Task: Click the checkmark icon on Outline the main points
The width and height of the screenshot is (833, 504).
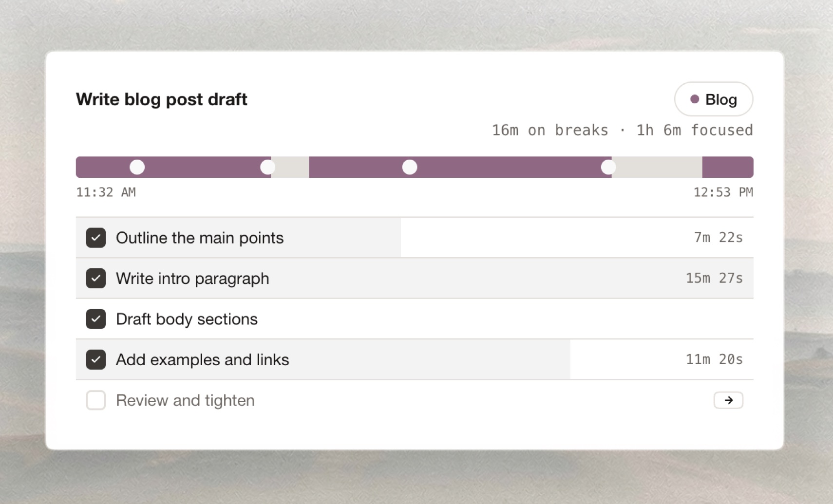Action: pyautogui.click(x=96, y=238)
